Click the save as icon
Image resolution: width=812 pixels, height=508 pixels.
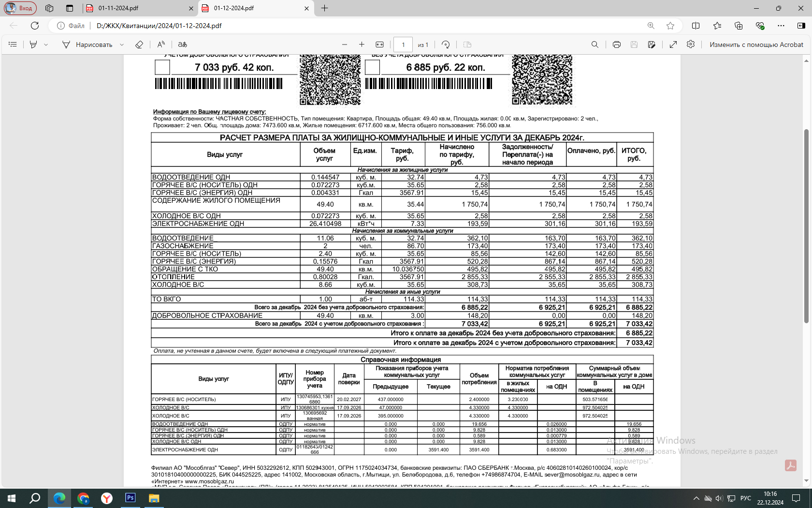(x=652, y=45)
